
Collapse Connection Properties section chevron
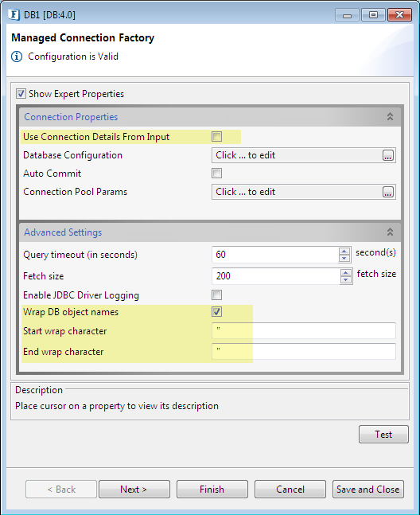coord(390,116)
